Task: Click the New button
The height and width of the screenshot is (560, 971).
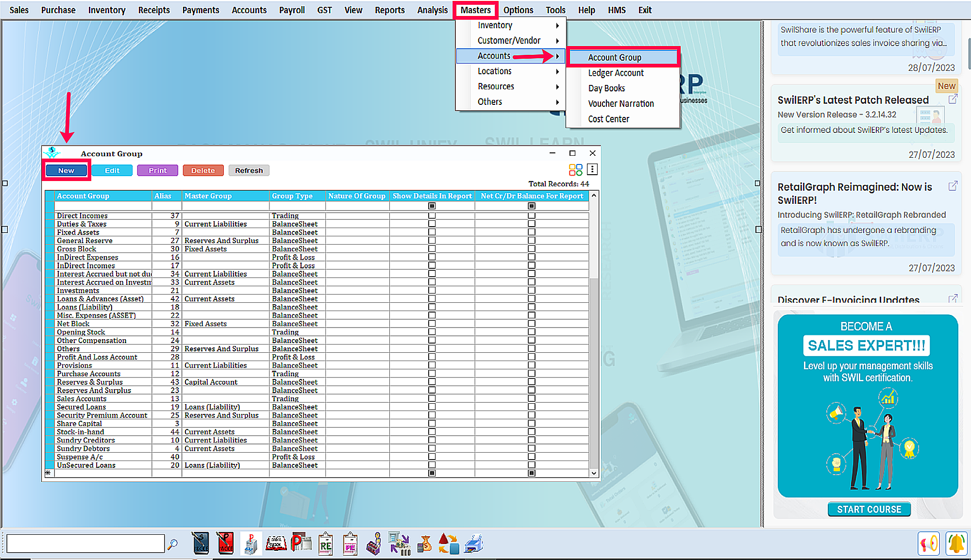Action: [x=66, y=170]
